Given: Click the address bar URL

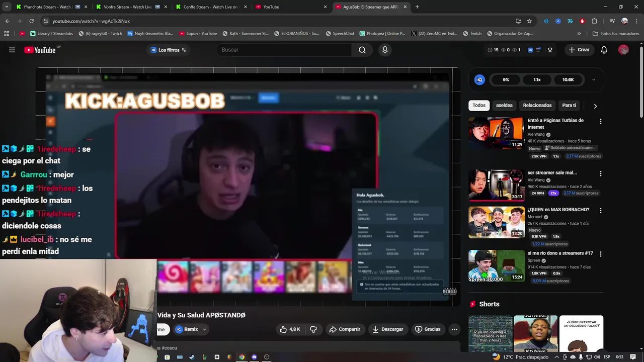Looking at the screenshot, I should pos(91,21).
